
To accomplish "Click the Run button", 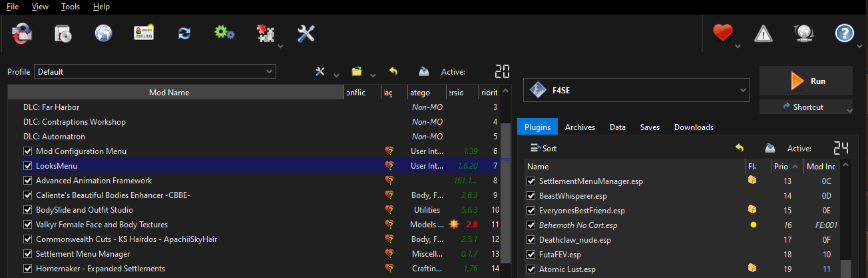I will click(x=806, y=81).
